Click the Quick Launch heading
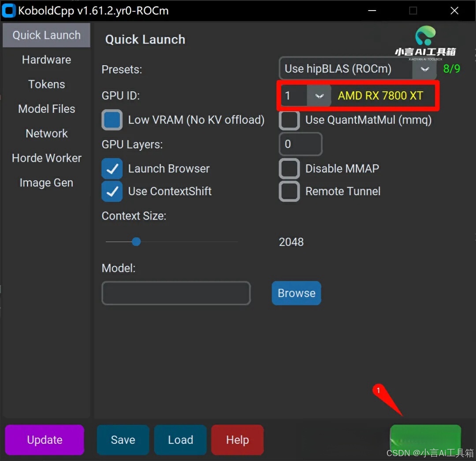 point(145,40)
